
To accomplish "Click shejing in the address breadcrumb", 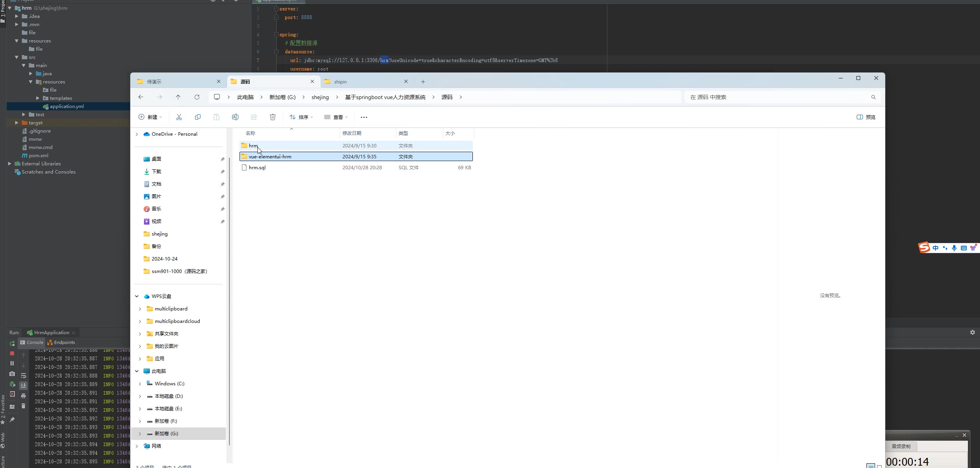I will click(320, 97).
